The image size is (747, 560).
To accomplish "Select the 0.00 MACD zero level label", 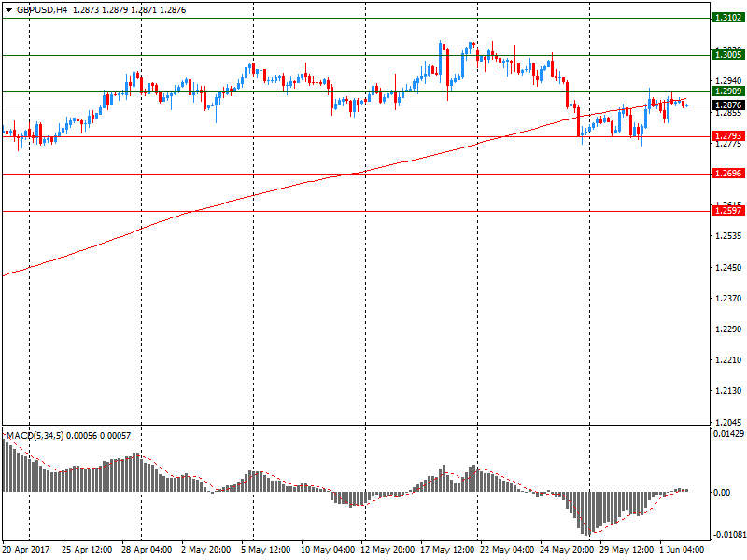I will pyautogui.click(x=722, y=493).
